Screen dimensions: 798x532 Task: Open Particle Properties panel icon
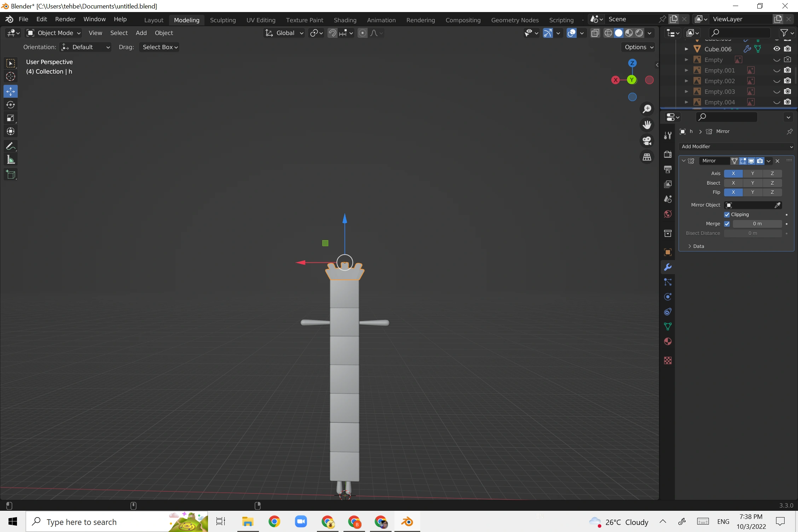pos(667,282)
